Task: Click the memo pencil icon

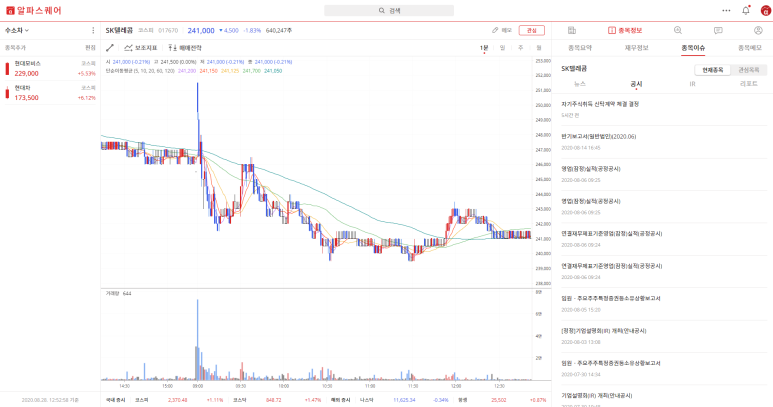Action: click(x=495, y=31)
